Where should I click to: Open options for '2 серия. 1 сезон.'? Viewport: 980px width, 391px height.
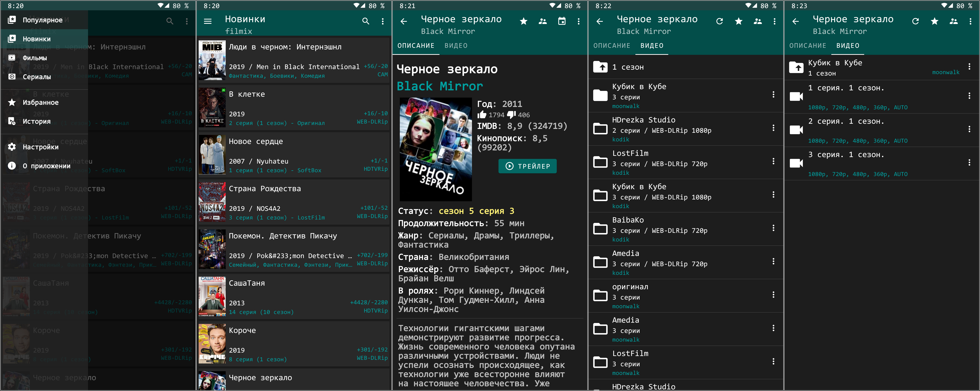point(969,129)
